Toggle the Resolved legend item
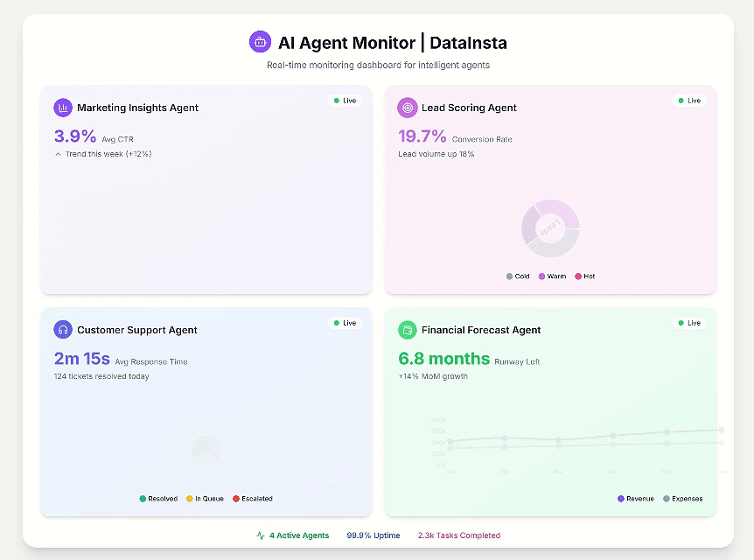Image resolution: width=754 pixels, height=560 pixels. tap(158, 499)
